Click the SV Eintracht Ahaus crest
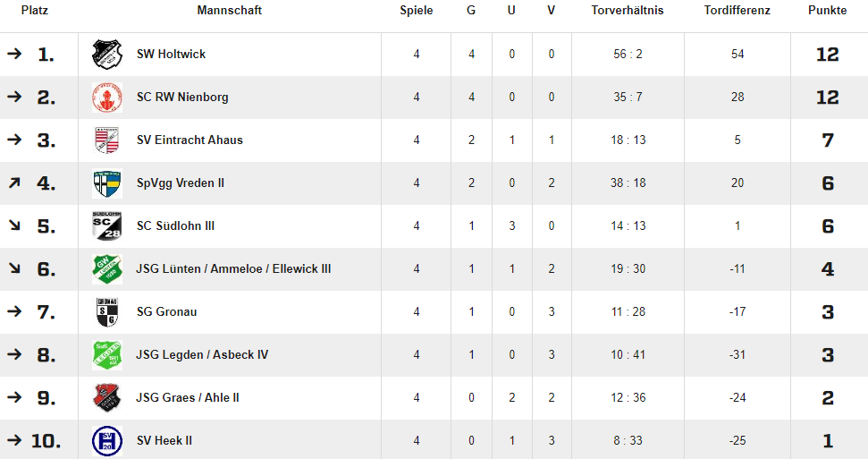868x459 pixels. click(106, 140)
